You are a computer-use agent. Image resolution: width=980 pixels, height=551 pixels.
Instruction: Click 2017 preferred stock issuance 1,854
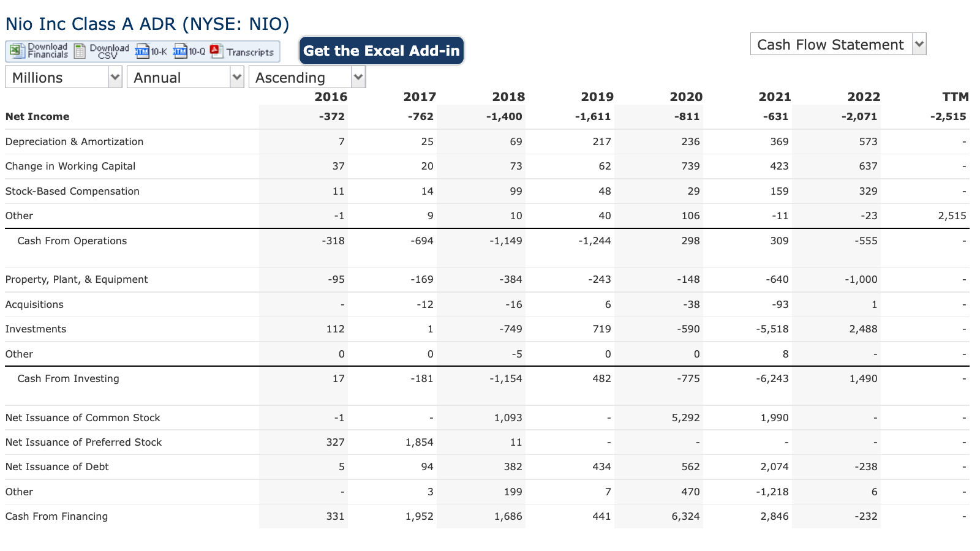419,442
